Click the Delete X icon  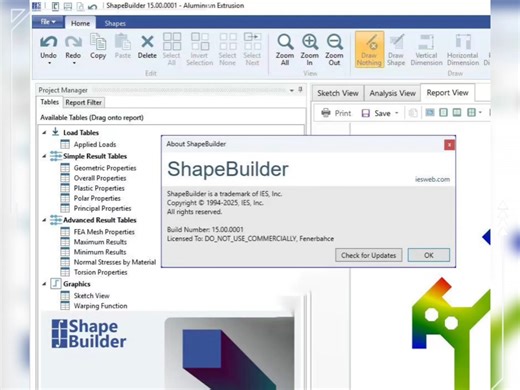click(x=147, y=42)
